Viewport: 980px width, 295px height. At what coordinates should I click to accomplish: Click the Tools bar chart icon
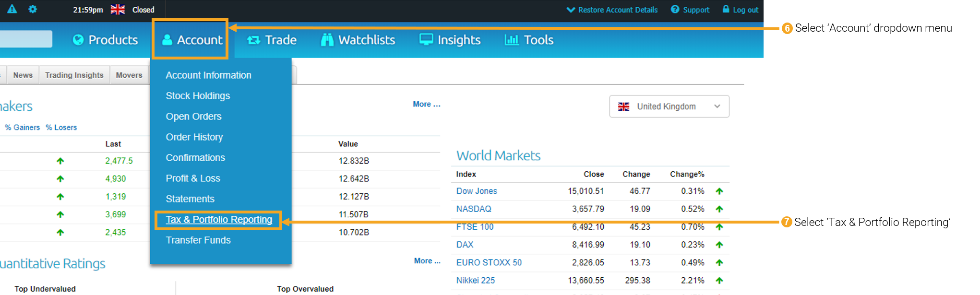[512, 40]
